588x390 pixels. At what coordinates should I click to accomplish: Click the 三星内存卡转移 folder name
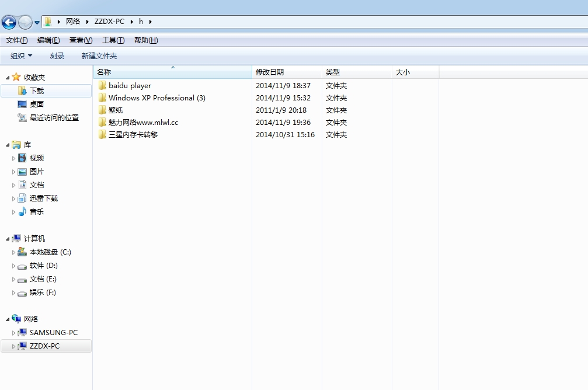point(133,135)
